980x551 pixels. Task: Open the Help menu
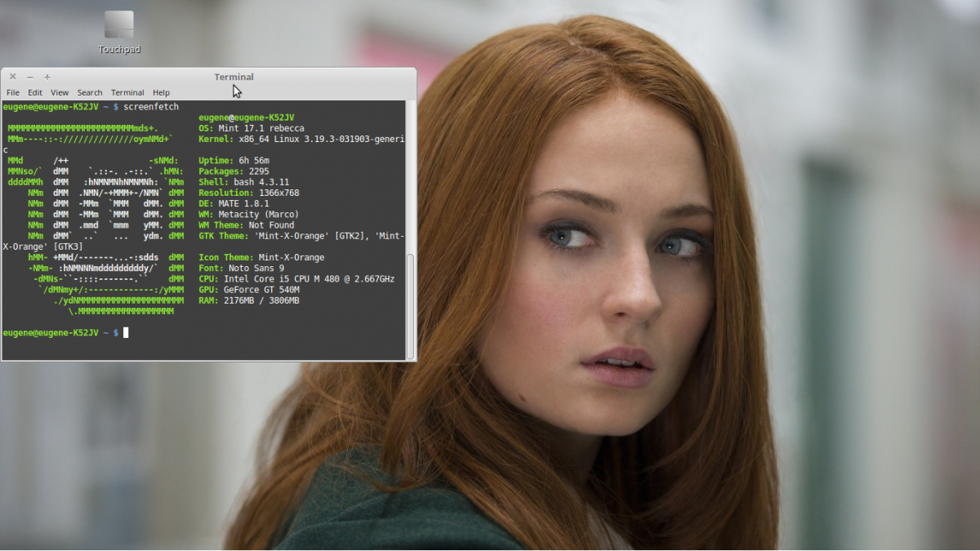[x=161, y=92]
